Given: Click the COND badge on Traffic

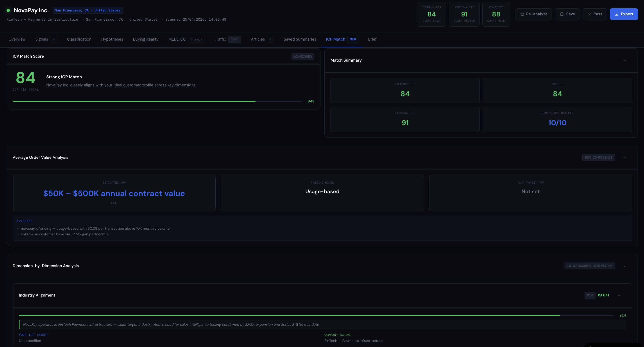Looking at the screenshot, I should pos(234,39).
